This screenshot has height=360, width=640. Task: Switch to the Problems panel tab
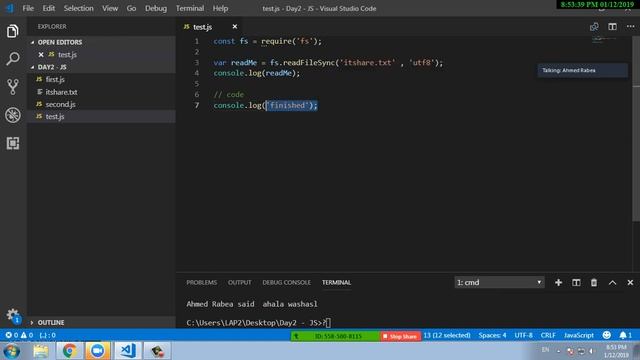pos(202,282)
